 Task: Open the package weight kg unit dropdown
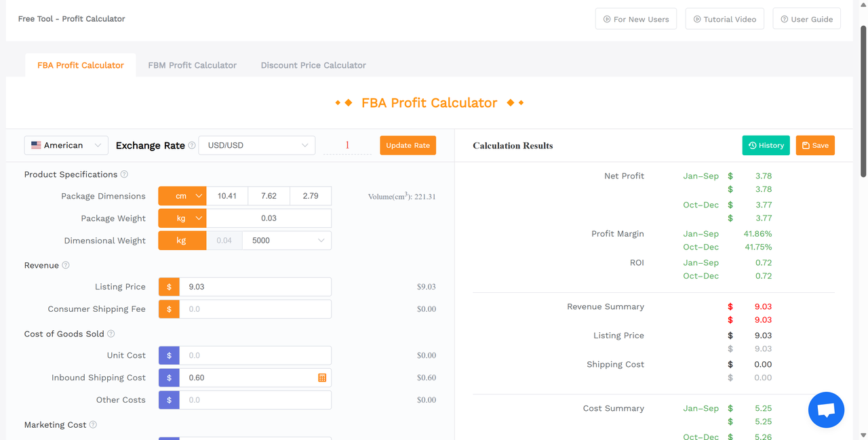(182, 218)
